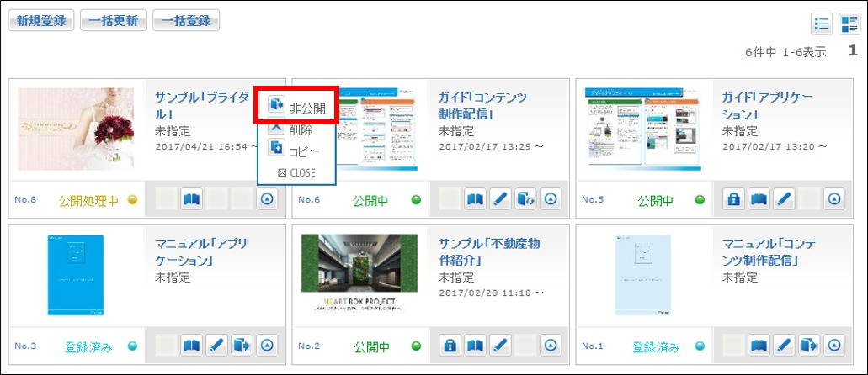Click the pale blue cover thumbnail of No.1
868x375 pixels.
pos(642,275)
